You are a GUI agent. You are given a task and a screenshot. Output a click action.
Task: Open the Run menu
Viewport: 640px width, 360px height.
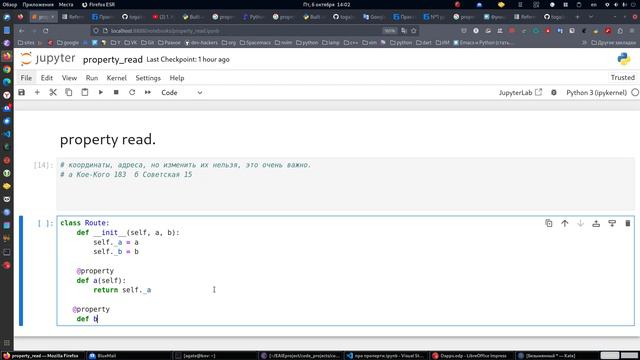92,78
